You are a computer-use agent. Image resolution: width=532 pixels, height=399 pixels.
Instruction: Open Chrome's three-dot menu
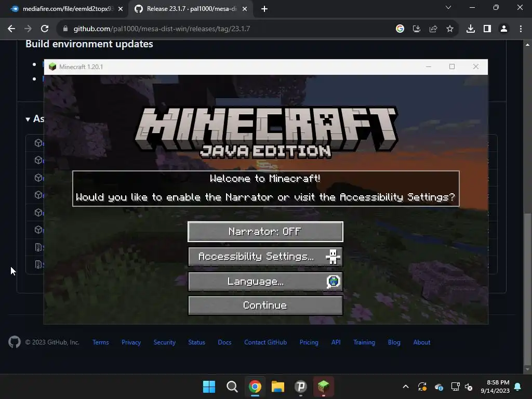[521, 29]
